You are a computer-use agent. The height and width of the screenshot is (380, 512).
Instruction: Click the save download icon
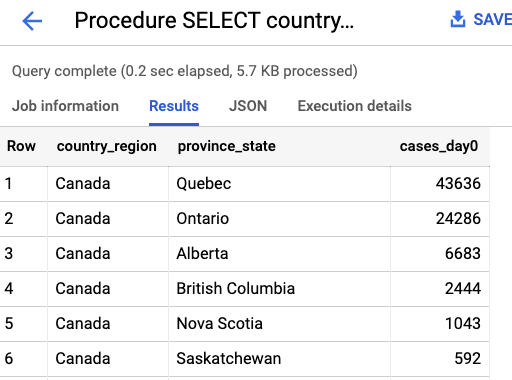click(x=458, y=19)
